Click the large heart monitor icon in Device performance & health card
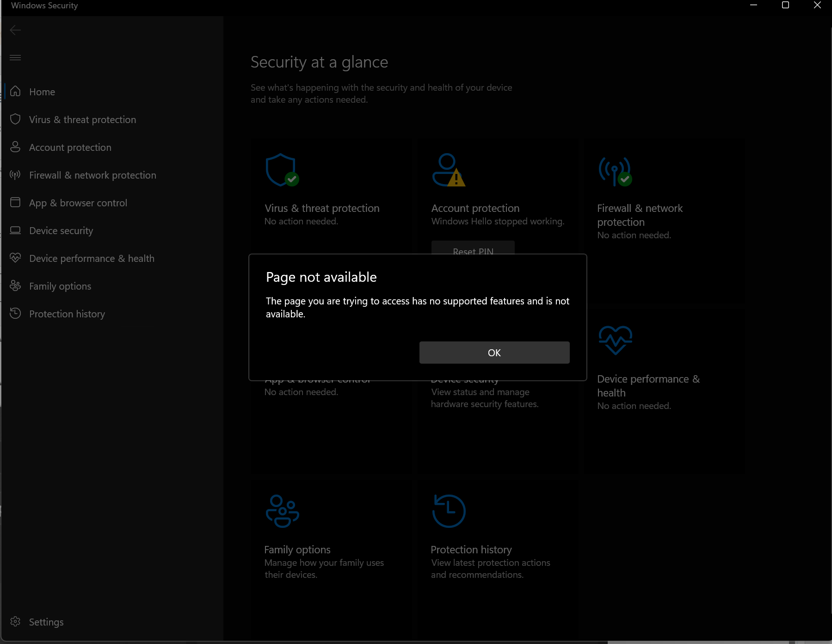832x644 pixels. click(x=615, y=340)
